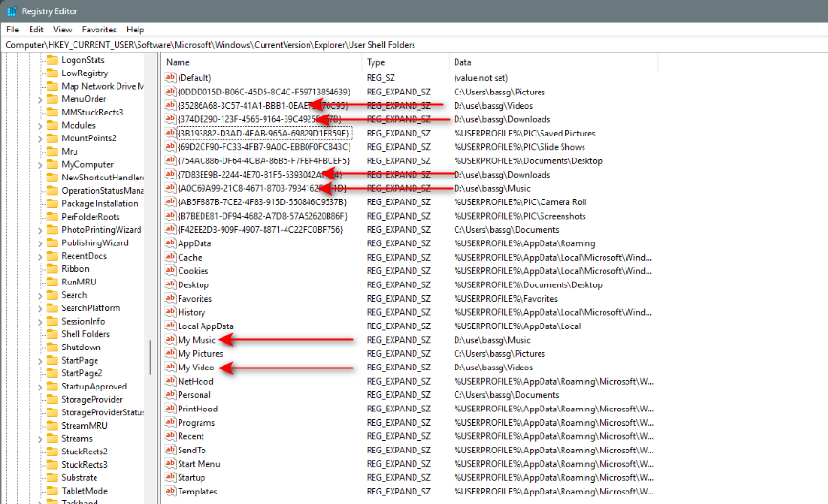This screenshot has height=504, width=828.
Task: Open the View menu
Action: pos(62,30)
